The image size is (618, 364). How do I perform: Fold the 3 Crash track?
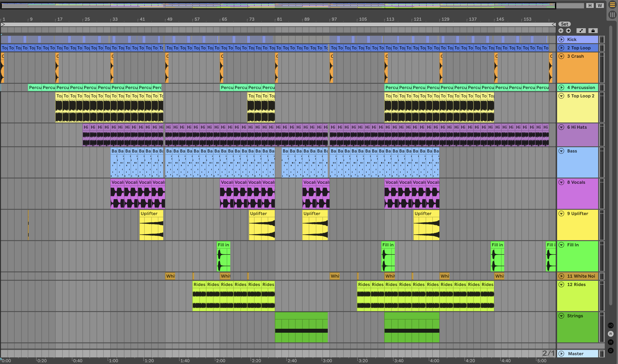[x=561, y=56]
